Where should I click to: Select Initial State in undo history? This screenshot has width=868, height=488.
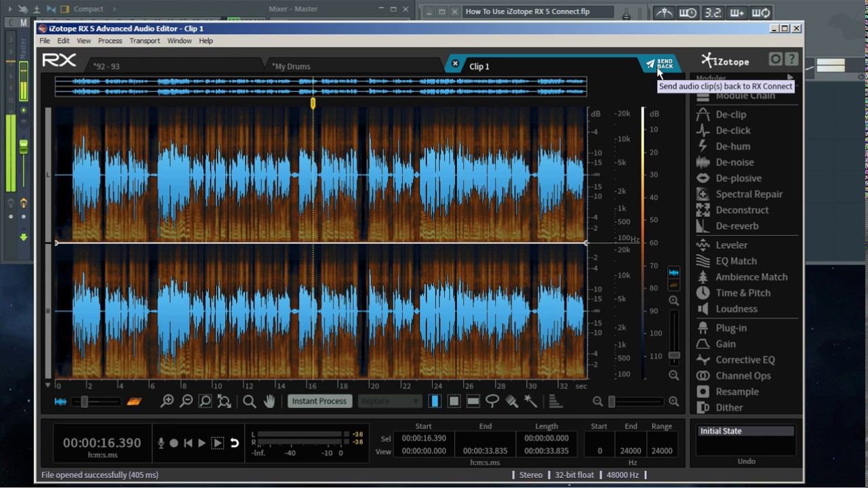pyautogui.click(x=745, y=431)
